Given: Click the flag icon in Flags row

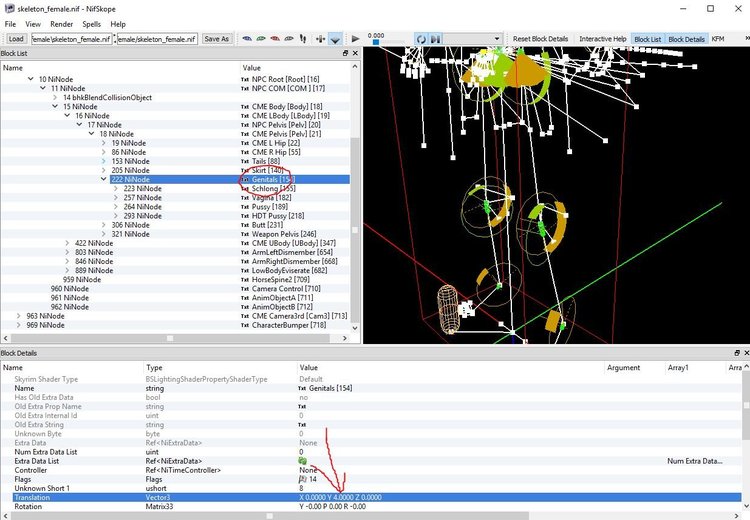Looking at the screenshot, I should 302,479.
